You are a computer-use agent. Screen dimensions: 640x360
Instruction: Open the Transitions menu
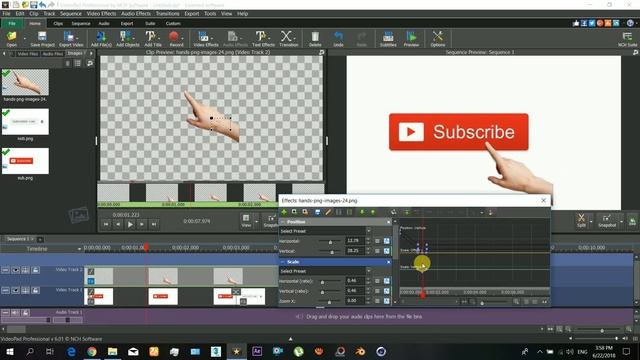pyautogui.click(x=167, y=13)
